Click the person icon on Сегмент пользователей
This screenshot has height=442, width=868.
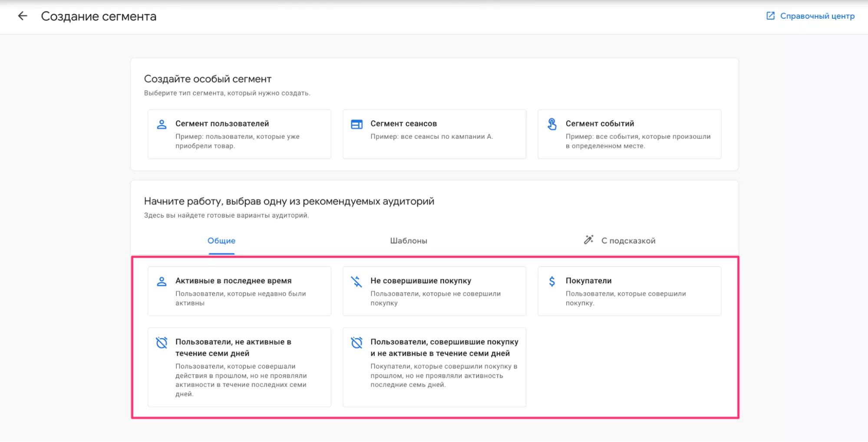click(x=161, y=124)
